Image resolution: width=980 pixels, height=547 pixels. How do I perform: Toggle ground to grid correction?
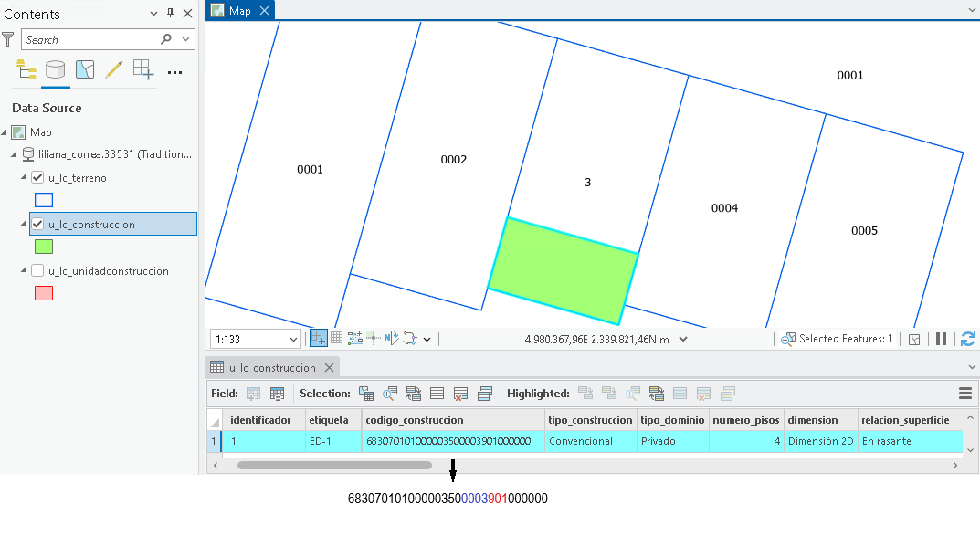[x=391, y=338]
